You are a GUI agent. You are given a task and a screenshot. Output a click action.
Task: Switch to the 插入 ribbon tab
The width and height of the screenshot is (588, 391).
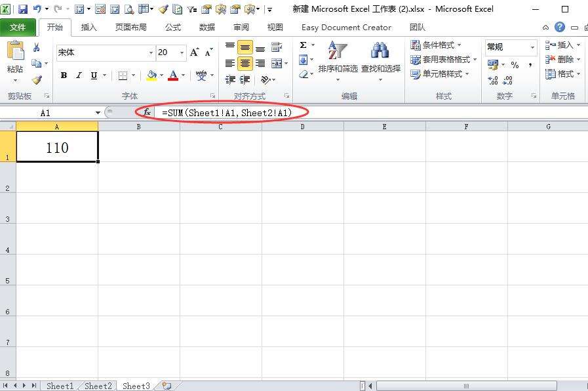(89, 28)
